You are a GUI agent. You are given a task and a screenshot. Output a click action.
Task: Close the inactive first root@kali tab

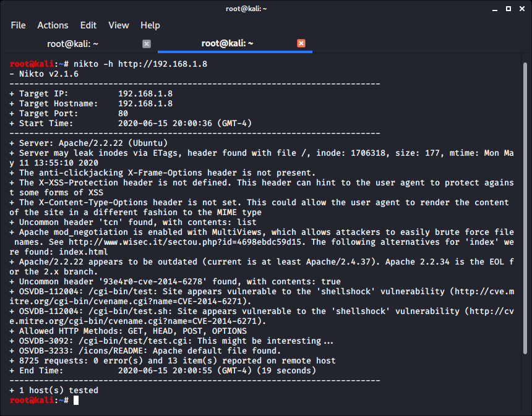pyautogui.click(x=147, y=43)
